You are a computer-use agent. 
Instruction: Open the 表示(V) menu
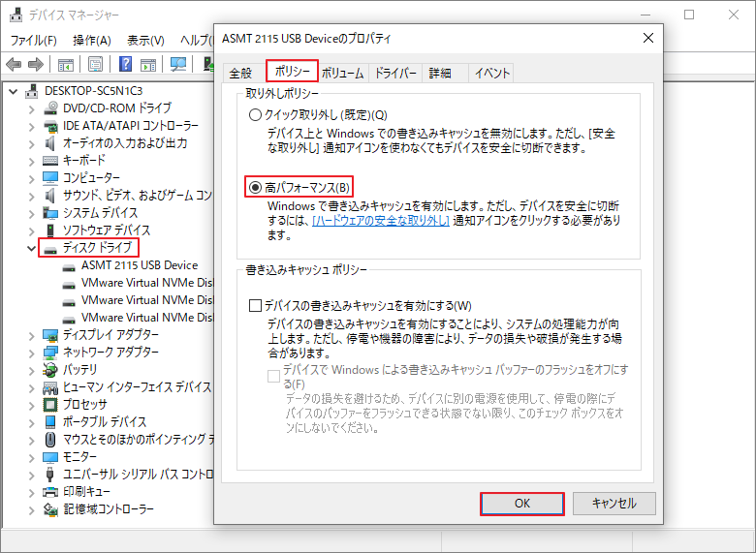point(145,40)
